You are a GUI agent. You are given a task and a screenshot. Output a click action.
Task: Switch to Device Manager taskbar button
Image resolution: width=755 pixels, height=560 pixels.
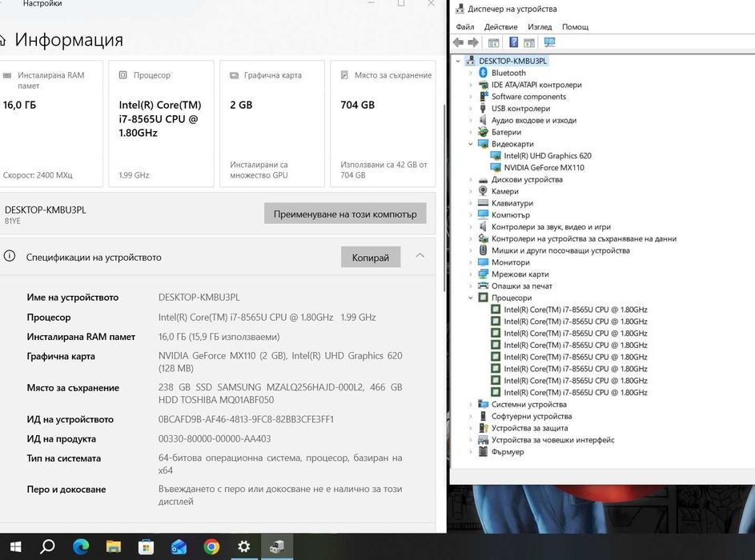click(x=277, y=546)
